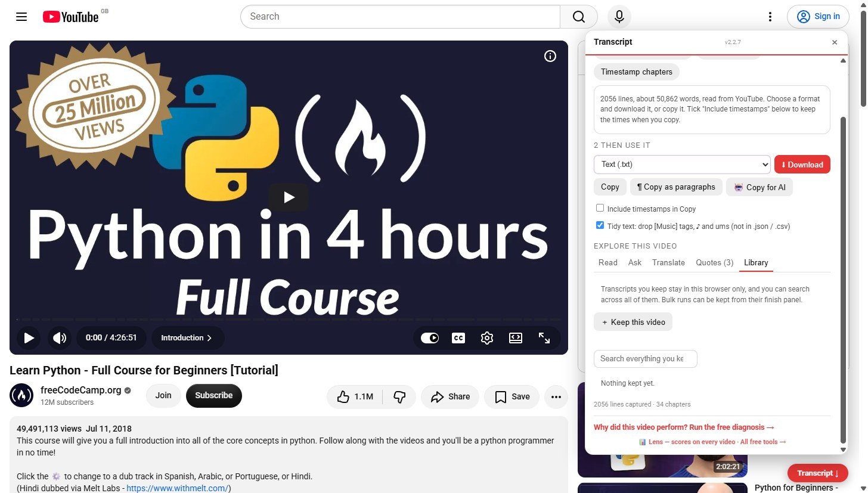Switch to theater mode

tap(516, 338)
